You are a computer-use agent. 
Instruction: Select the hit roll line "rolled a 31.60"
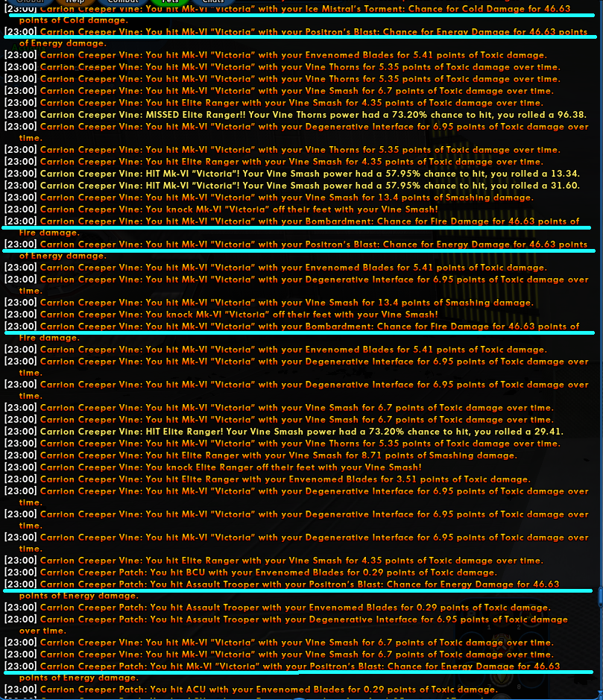pos(292,186)
